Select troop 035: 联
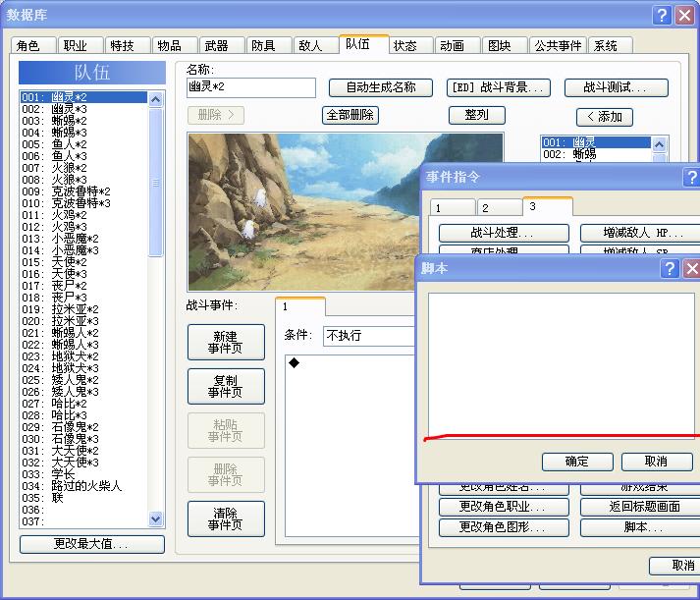This screenshot has height=600, width=700. click(83, 498)
